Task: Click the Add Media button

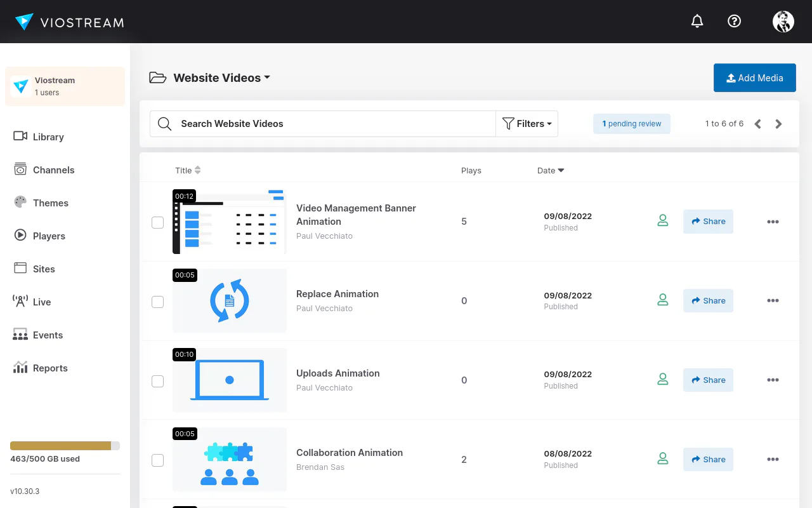Action: [755, 78]
